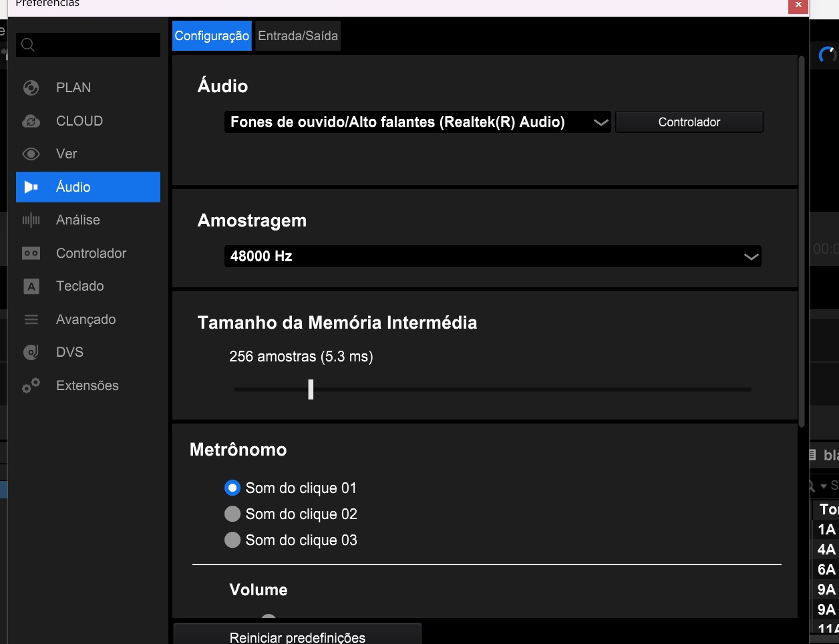Viewport: 839px width, 644px height.
Task: Click the 6A key cell in background list
Action: click(x=826, y=570)
